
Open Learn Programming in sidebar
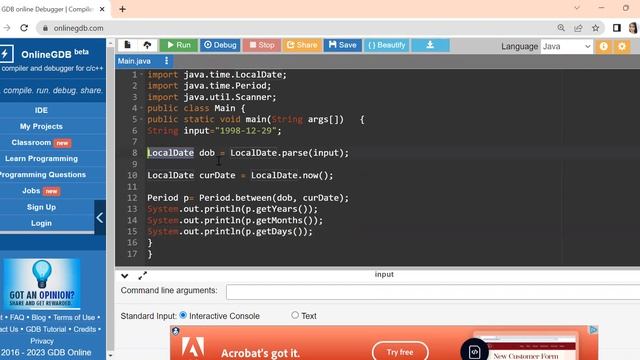pos(41,158)
